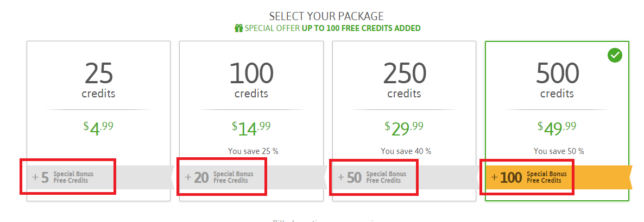Click the +20 Special Bonus ribbon

coord(220,177)
